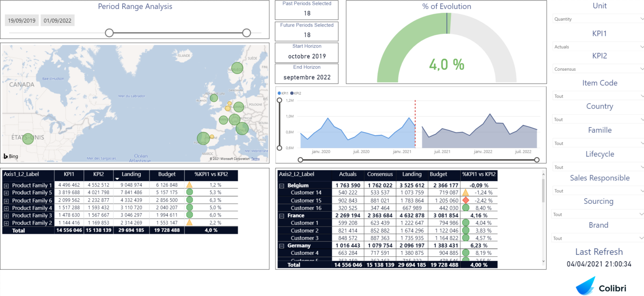644x296 pixels.
Task: Click the right handle of the period range slider
Action: [247, 33]
